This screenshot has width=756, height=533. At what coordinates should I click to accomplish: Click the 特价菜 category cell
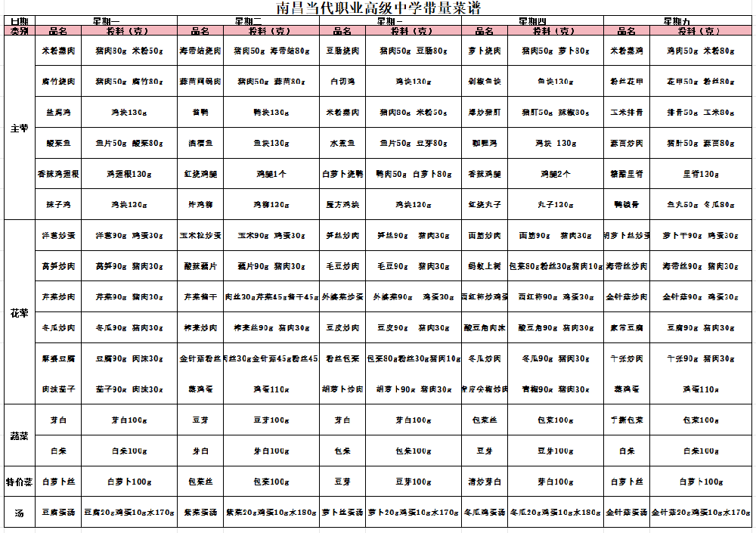19,482
